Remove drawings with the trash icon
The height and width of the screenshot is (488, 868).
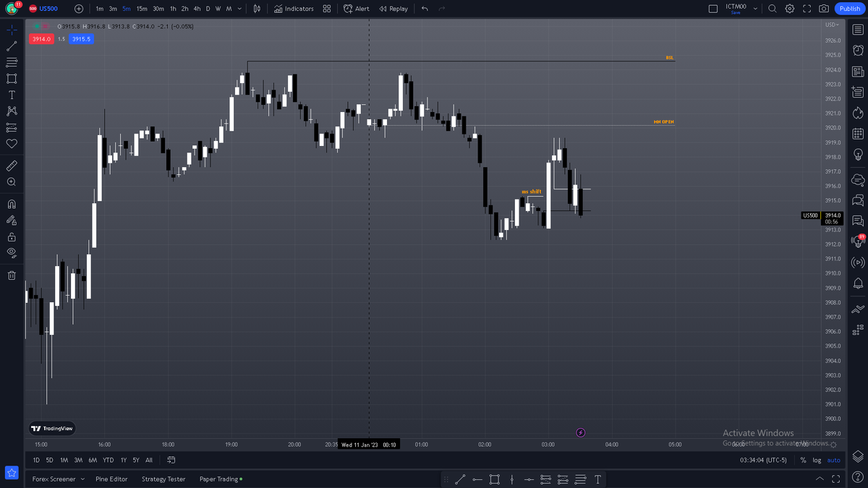tap(12, 275)
